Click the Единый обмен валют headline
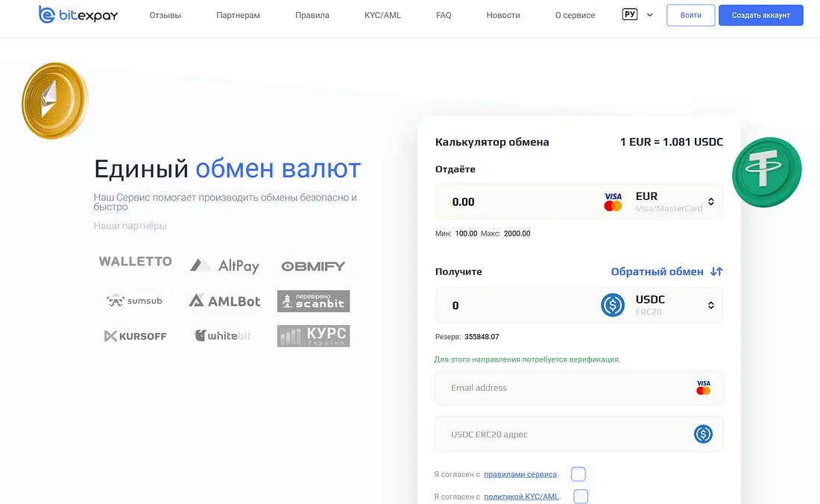The image size is (820, 504). click(227, 169)
